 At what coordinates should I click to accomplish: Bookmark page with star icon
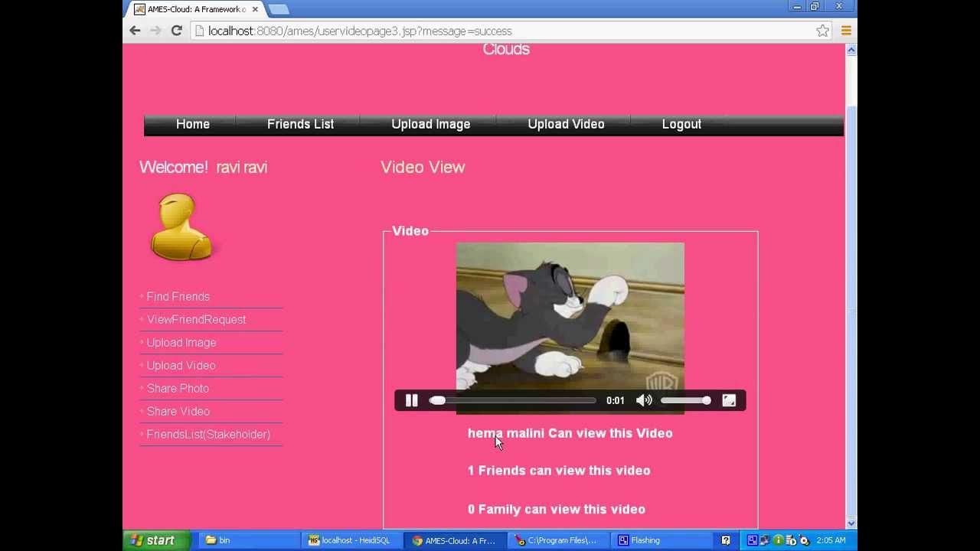(x=822, y=31)
